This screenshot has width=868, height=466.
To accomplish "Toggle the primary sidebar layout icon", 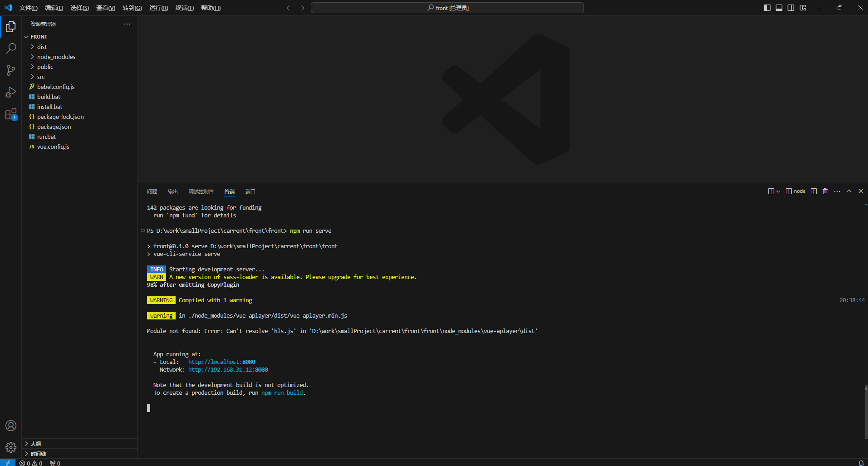I will [x=767, y=8].
